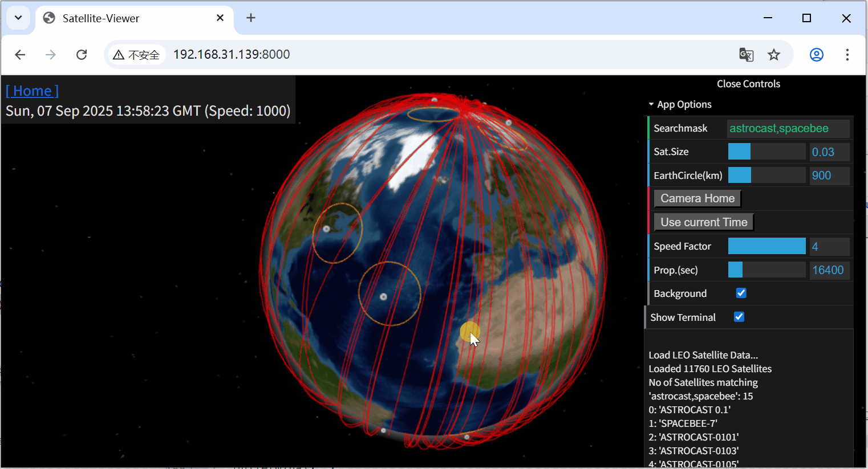Viewport: 868px width, 469px height.
Task: Click the satellite marker over mid-Atlantic
Action: (x=383, y=296)
